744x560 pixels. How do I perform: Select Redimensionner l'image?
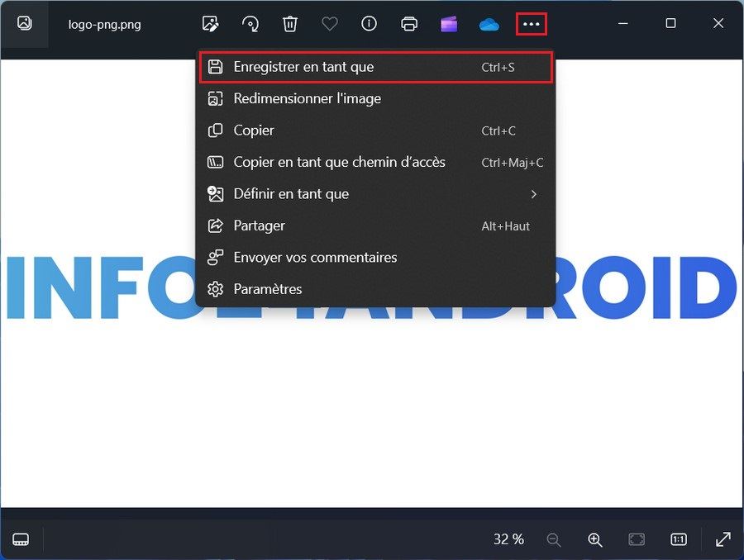[308, 98]
